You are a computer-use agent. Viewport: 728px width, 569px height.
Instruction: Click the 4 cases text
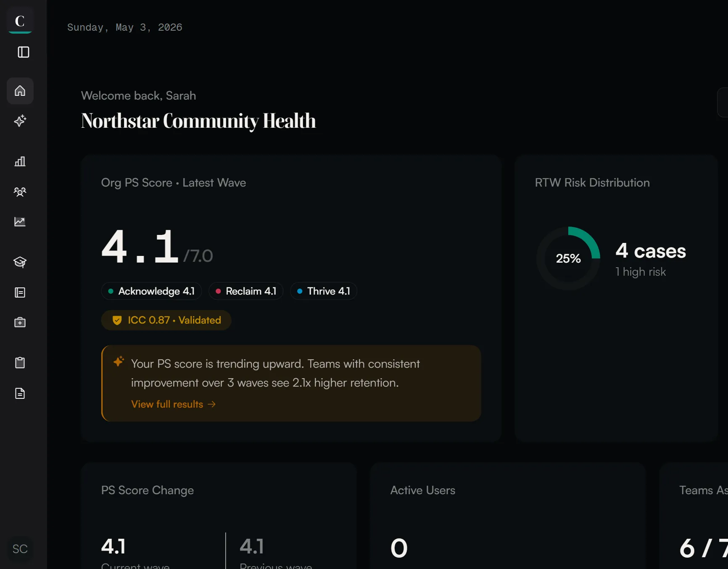[651, 251]
